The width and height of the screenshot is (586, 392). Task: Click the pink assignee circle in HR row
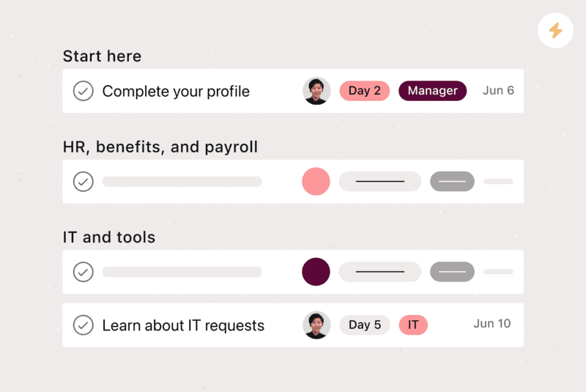pos(316,181)
